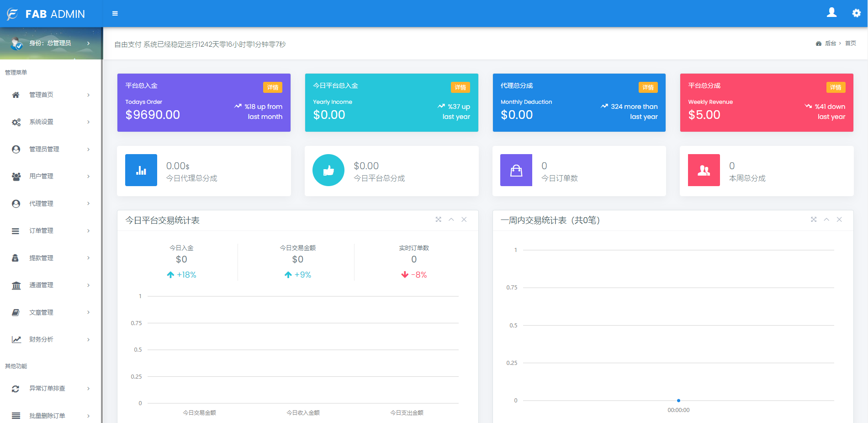
Task: Open the 通道管理 menu item
Action: click(x=51, y=285)
